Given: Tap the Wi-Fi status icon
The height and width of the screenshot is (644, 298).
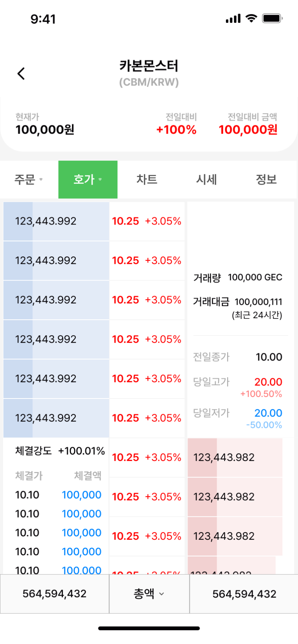Looking at the screenshot, I should pyautogui.click(x=251, y=18).
